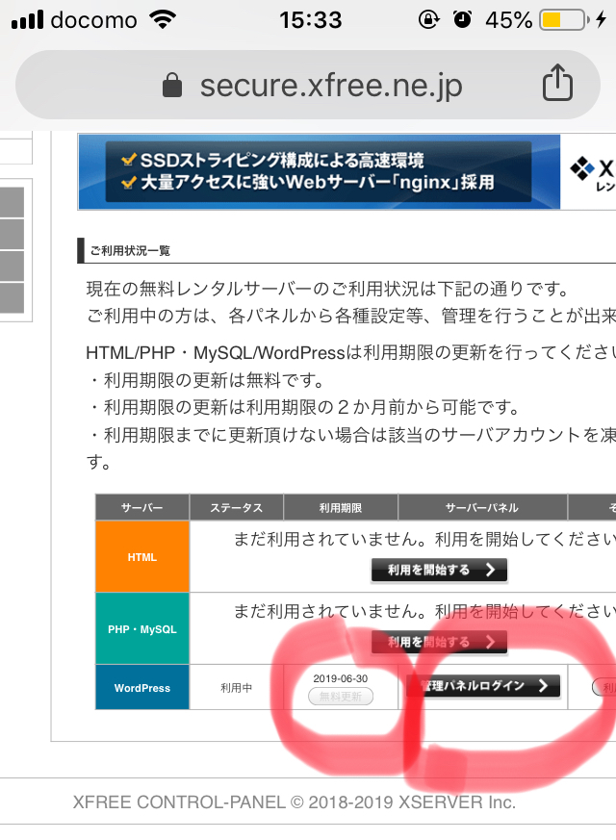Click the サーバー column header
The height and width of the screenshot is (840, 616).
coord(142,507)
